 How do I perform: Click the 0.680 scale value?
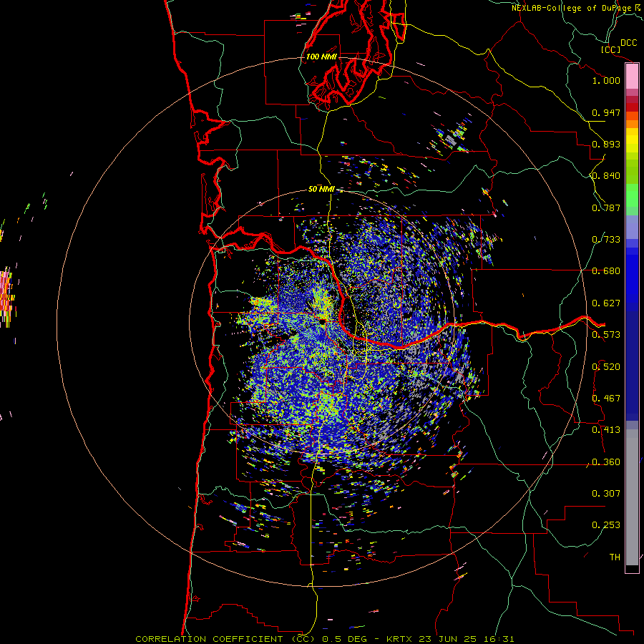click(x=606, y=271)
